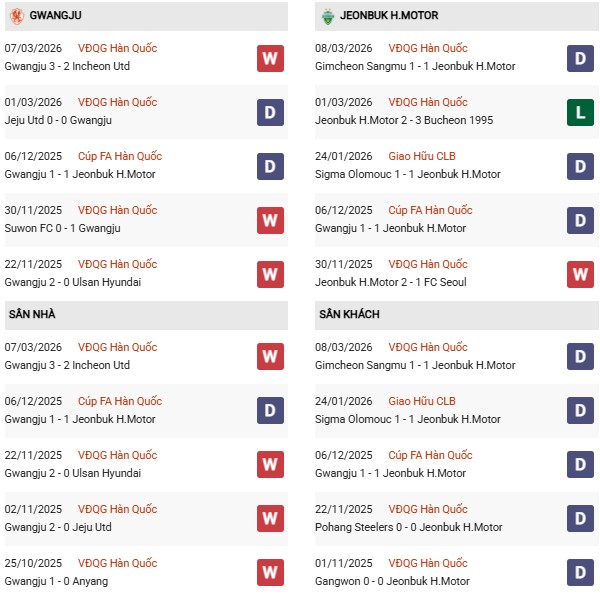Click W badge for Suwon FC 0-1 Gwangju
Image resolution: width=600 pixels, height=594 pixels.
pos(270,220)
